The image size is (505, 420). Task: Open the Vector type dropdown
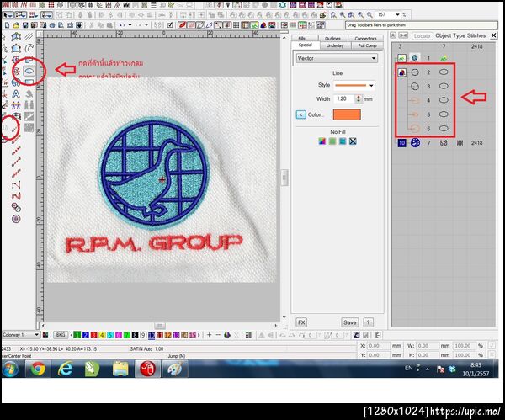tap(336, 58)
